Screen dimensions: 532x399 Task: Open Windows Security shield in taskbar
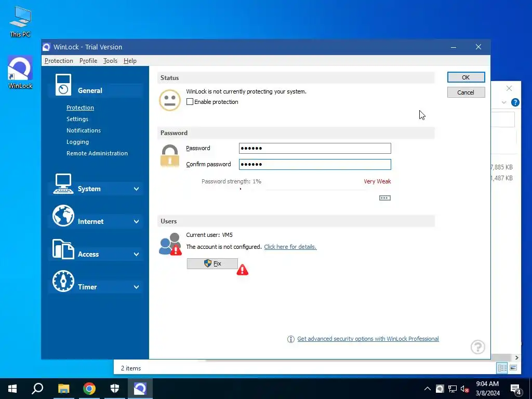coord(115,389)
